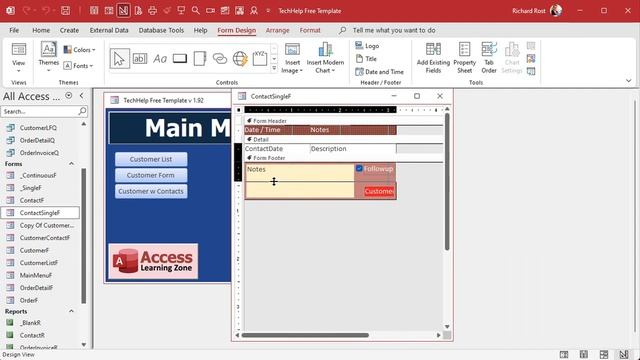The width and height of the screenshot is (640, 360).
Task: Insert Date and Time in header
Action: point(379,72)
